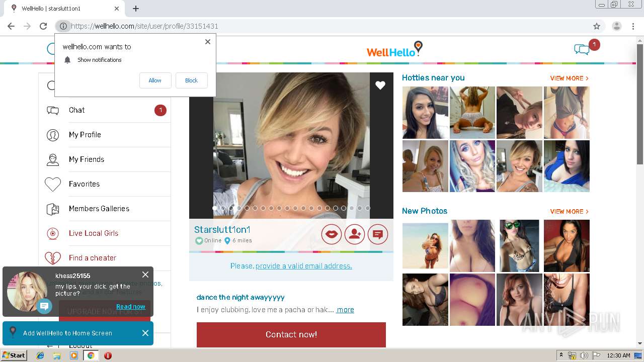Viewport: 644px width, 362px height.
Task: Click the WellHello logo
Action: click(x=394, y=49)
